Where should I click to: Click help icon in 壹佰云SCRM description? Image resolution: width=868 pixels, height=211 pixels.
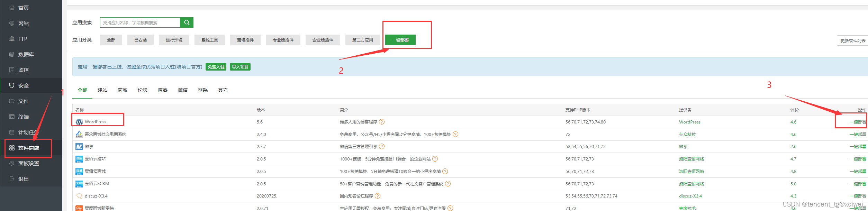[x=448, y=184]
